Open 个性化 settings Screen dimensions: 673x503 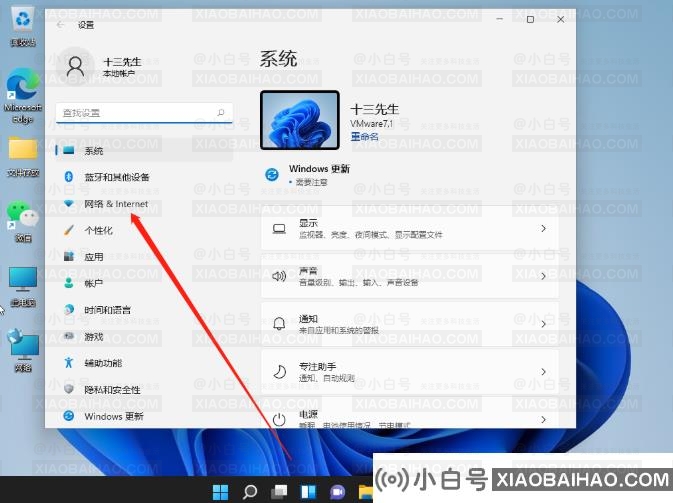pyautogui.click(x=144, y=230)
